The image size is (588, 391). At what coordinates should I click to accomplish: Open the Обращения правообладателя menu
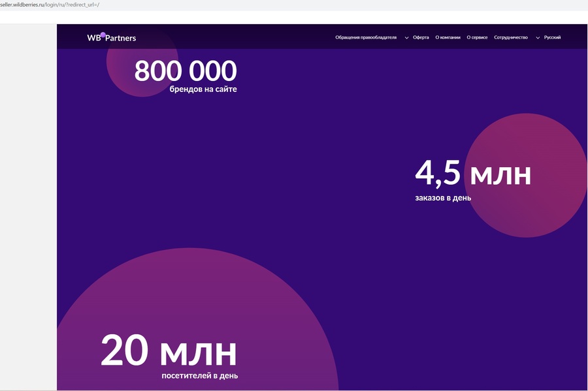(x=366, y=37)
